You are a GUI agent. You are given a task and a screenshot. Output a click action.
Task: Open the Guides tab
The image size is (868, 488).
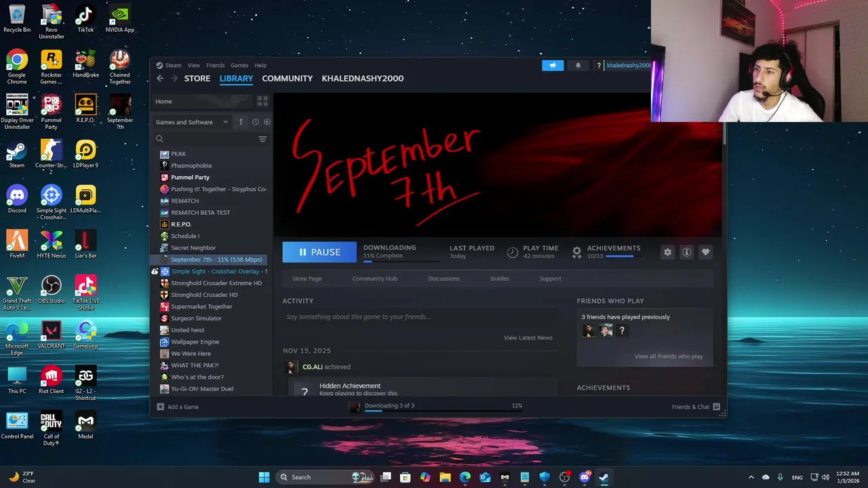pyautogui.click(x=500, y=279)
